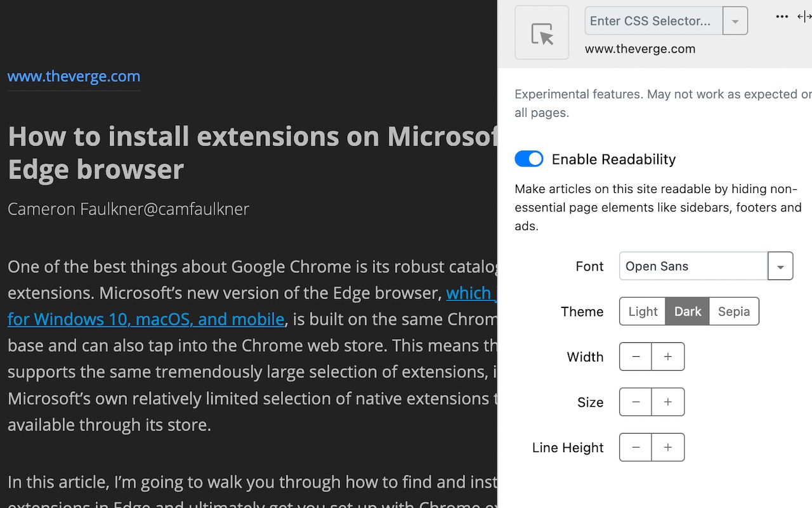Toggle the Enable Readability switch

[x=529, y=159]
